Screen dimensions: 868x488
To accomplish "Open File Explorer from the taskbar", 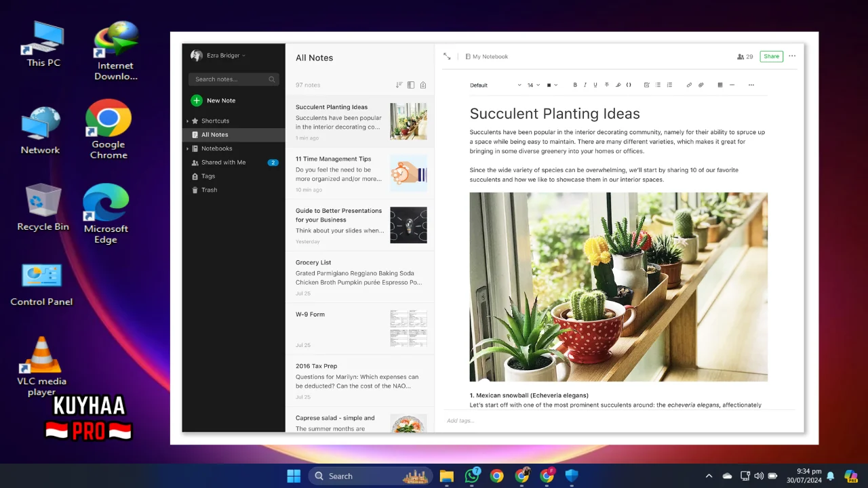I will (x=446, y=476).
